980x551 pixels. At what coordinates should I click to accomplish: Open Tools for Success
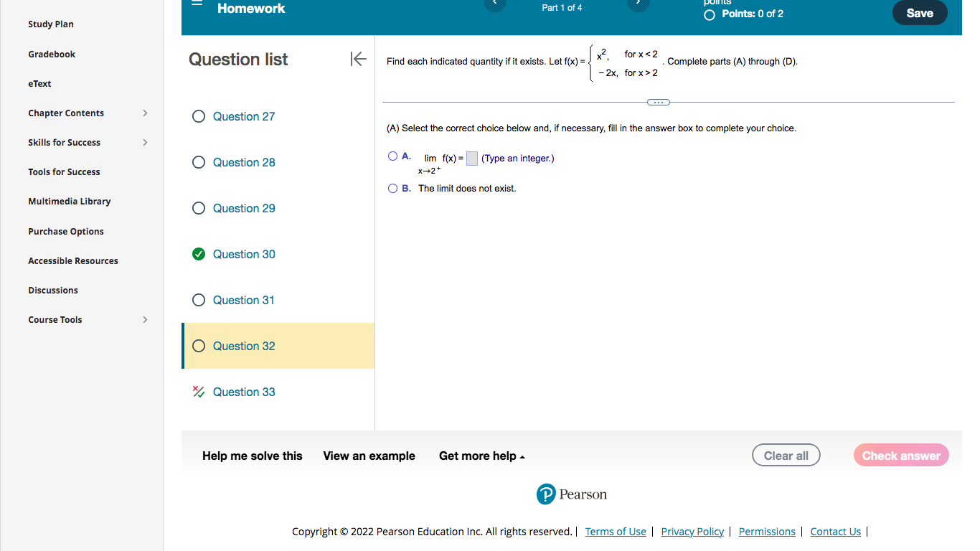pyautogui.click(x=64, y=171)
